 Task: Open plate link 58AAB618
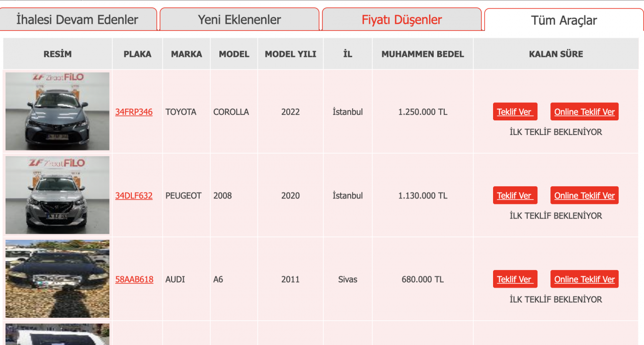pyautogui.click(x=134, y=279)
